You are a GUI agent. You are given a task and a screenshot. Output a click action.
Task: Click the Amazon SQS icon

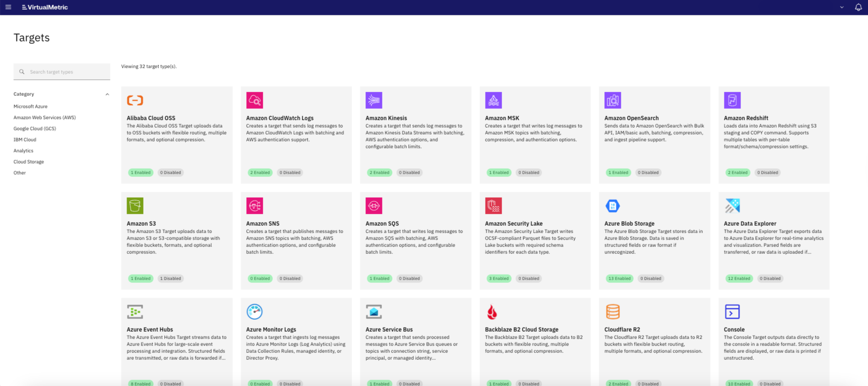pos(374,205)
